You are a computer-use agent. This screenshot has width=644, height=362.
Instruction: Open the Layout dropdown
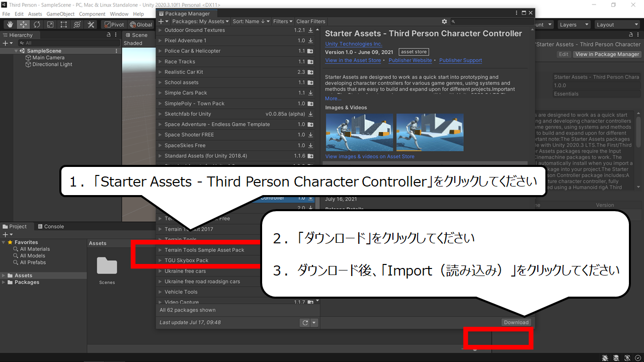pyautogui.click(x=617, y=25)
